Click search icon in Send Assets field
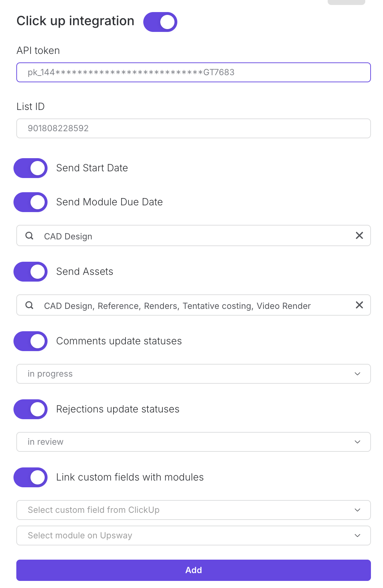Screen dimensions: 383x588 click(x=29, y=305)
